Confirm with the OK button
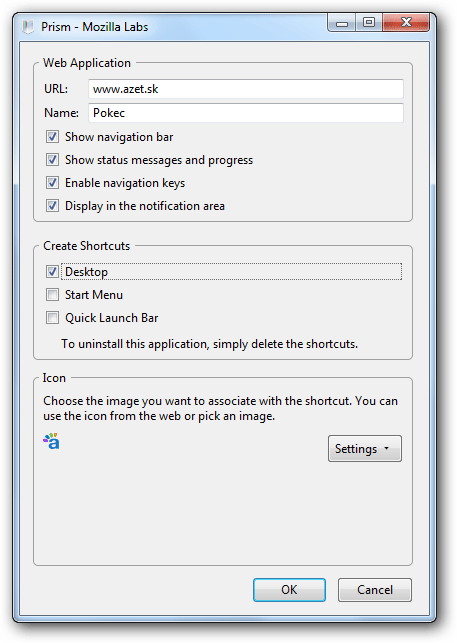The image size is (457, 643). [x=289, y=590]
